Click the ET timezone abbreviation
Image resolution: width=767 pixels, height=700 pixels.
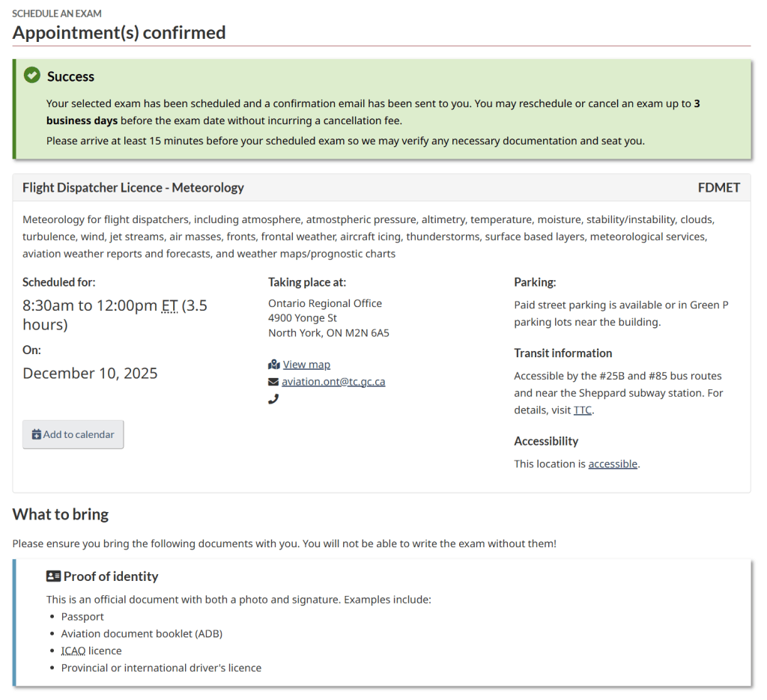[169, 305]
